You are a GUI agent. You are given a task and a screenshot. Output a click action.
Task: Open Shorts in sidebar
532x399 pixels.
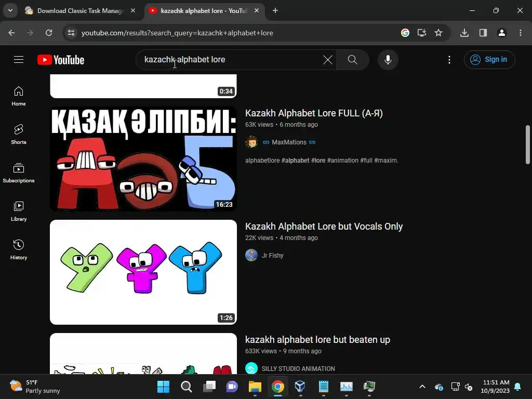tap(19, 135)
